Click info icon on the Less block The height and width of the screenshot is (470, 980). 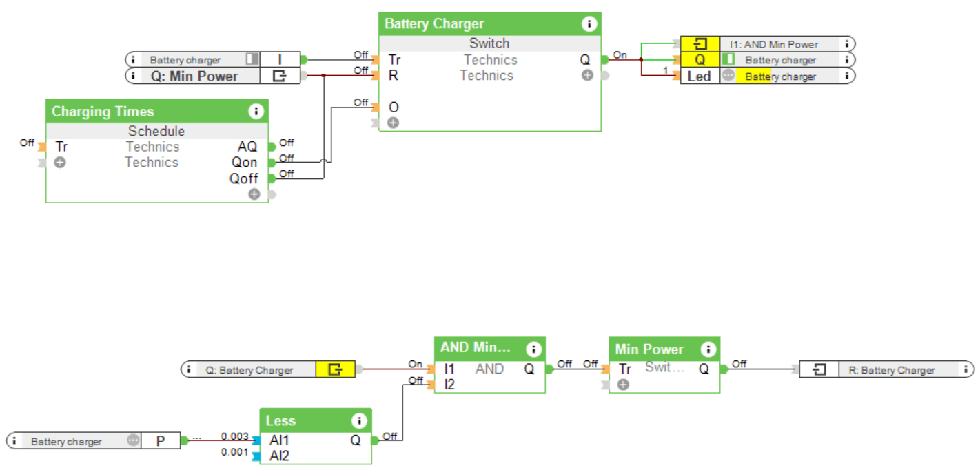[x=359, y=420]
